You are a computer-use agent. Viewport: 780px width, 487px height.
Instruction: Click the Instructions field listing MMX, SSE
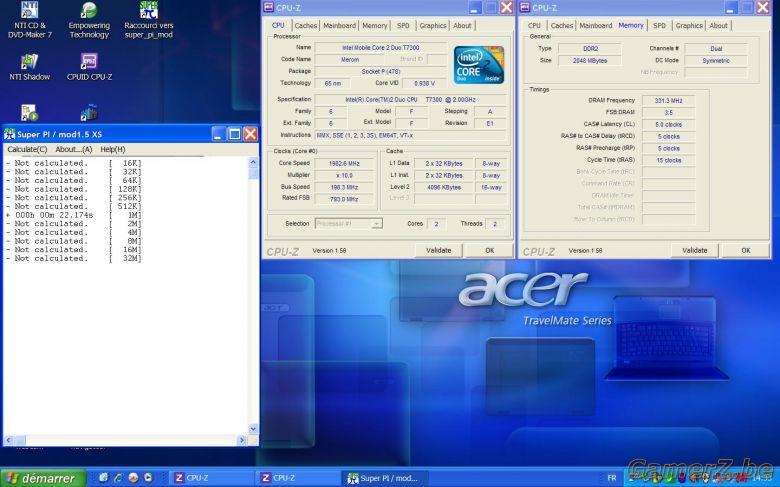pyautogui.click(x=410, y=135)
